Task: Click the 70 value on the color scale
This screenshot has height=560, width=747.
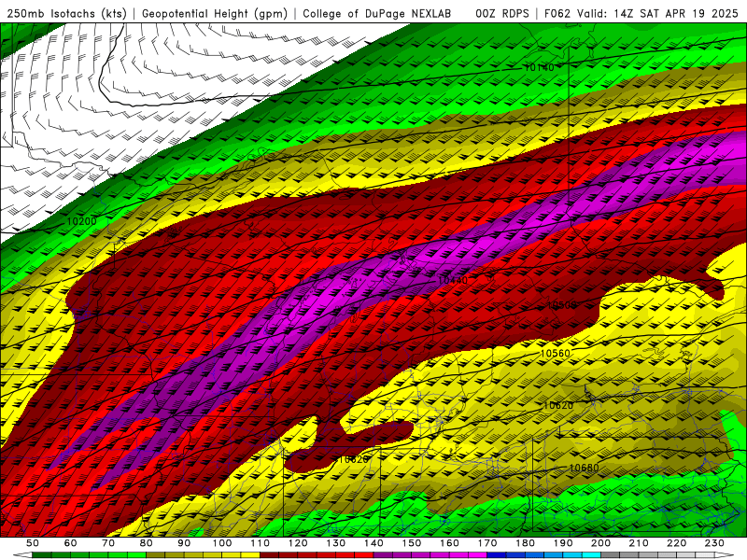Action: [108, 543]
